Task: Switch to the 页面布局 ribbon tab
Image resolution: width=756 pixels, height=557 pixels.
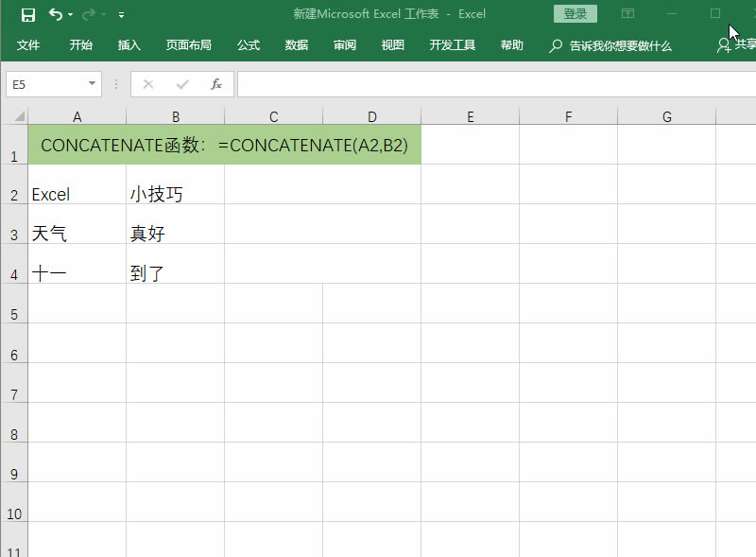Action: pos(188,45)
